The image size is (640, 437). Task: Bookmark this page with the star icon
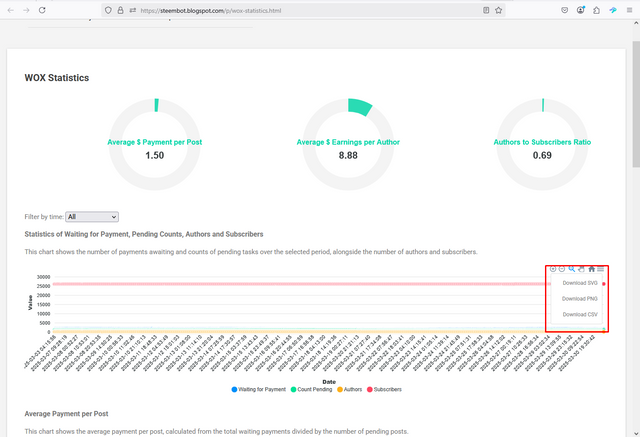498,10
